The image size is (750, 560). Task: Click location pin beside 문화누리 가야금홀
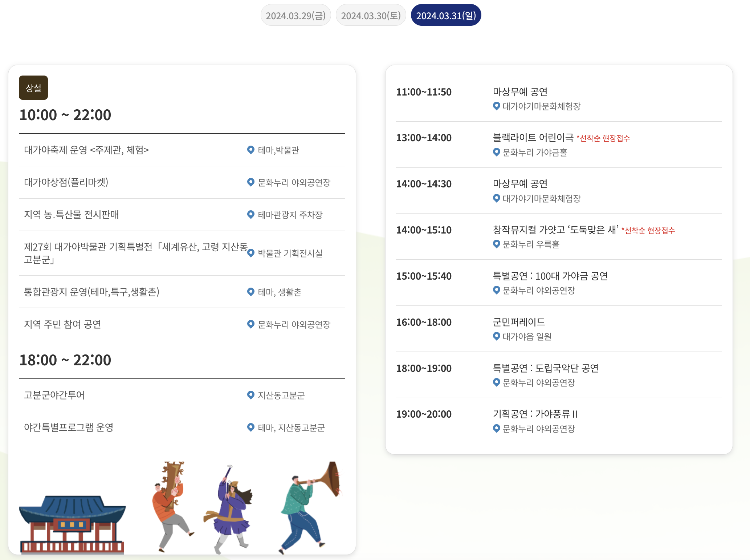496,152
